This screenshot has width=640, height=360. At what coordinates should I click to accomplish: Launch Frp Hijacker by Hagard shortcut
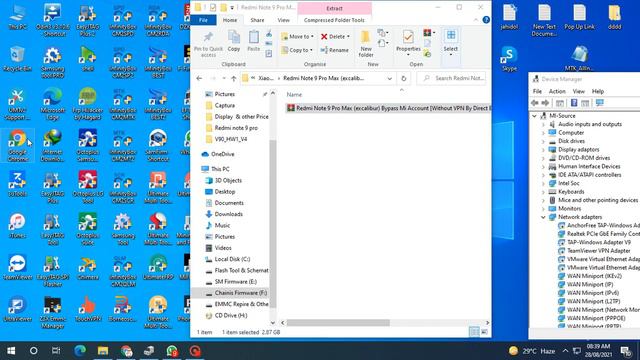(88, 104)
